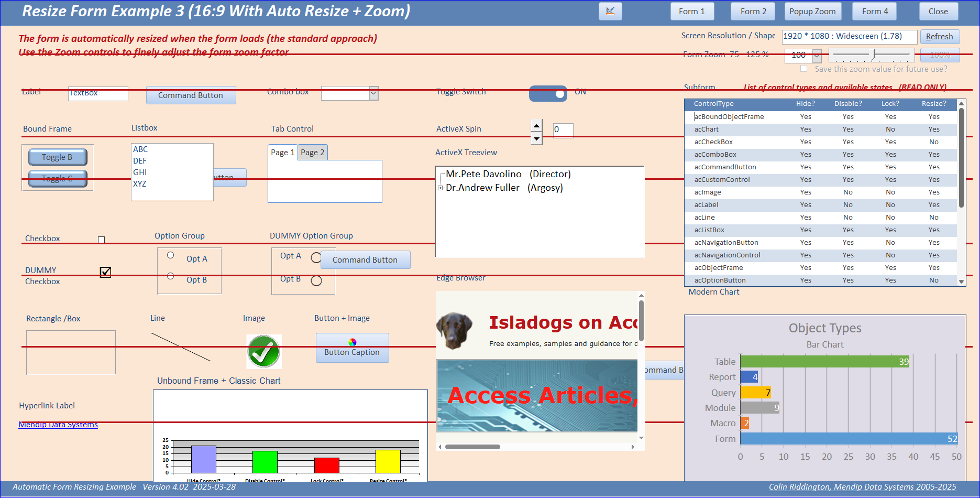This screenshot has height=498, width=980.
Task: Click the dog photo in Edge Browser
Action: 454,330
